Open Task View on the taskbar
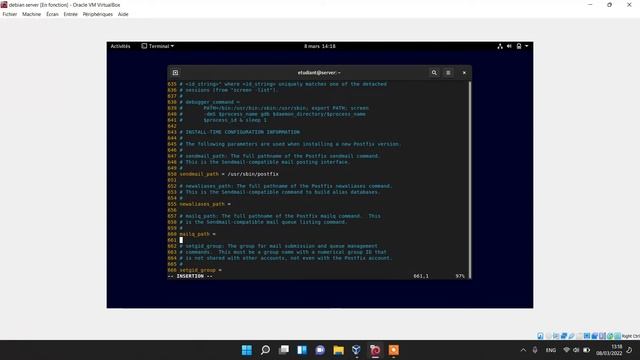Screen dimensions: 640x360 coord(284,350)
